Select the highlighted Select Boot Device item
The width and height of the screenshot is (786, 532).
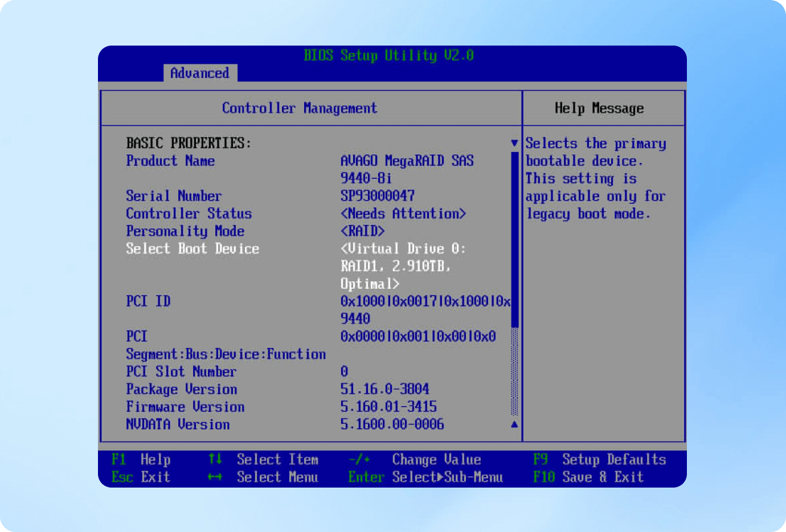pyautogui.click(x=193, y=249)
